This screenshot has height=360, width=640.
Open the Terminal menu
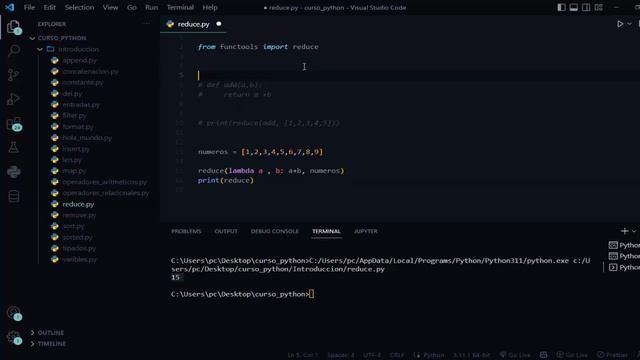point(180,7)
